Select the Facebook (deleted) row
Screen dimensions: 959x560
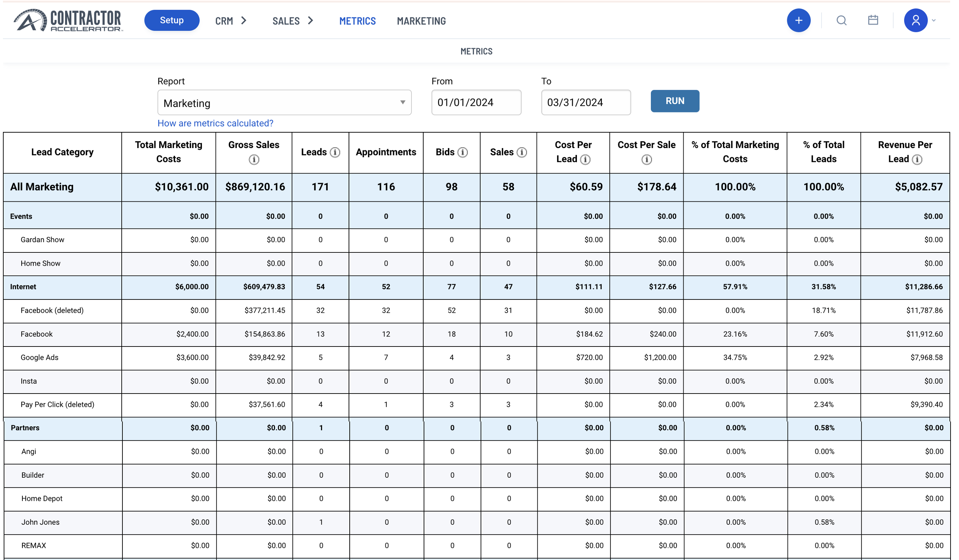click(x=477, y=310)
